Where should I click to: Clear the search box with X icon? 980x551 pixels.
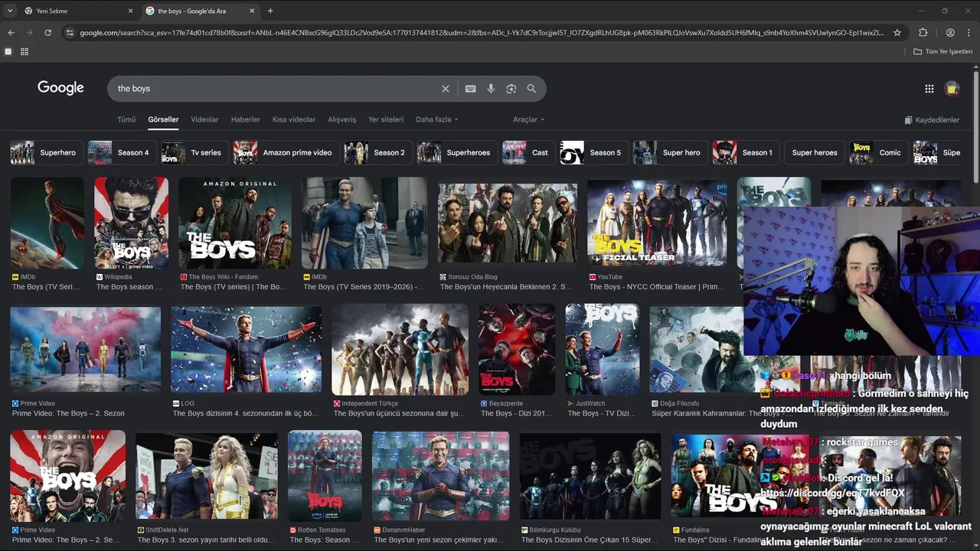pos(446,89)
